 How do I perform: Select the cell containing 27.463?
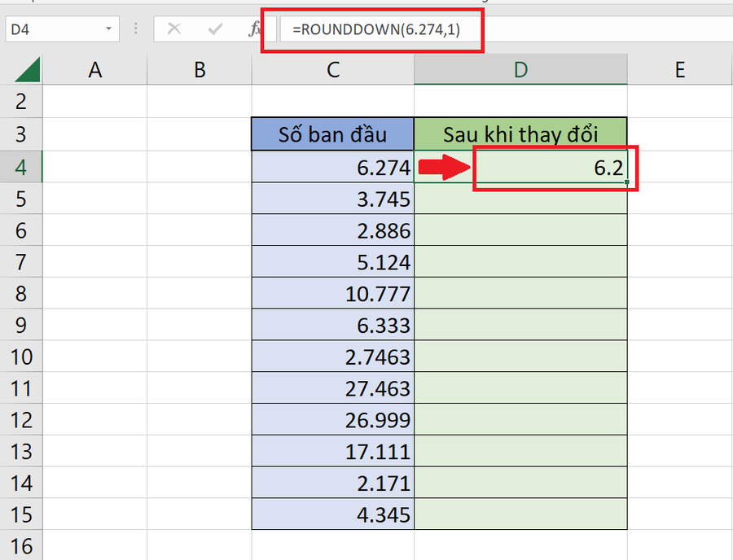point(333,388)
